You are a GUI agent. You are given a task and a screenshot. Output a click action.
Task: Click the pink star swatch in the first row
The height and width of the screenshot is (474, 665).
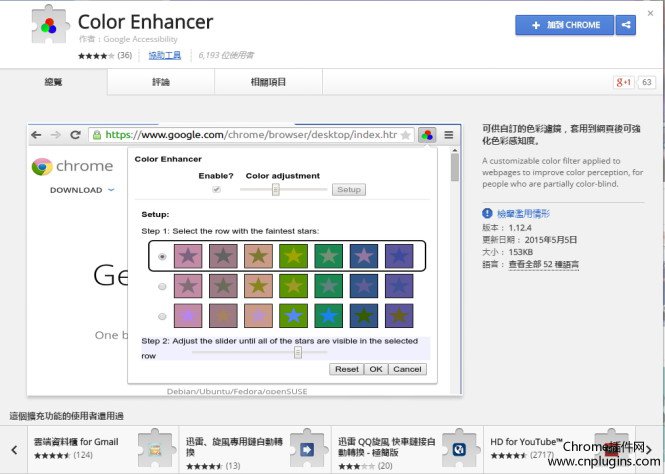coord(188,256)
